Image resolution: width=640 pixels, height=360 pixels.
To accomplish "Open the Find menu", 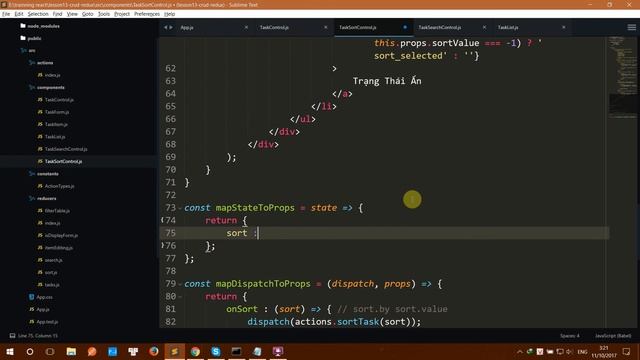I will pyautogui.click(x=58, y=14).
